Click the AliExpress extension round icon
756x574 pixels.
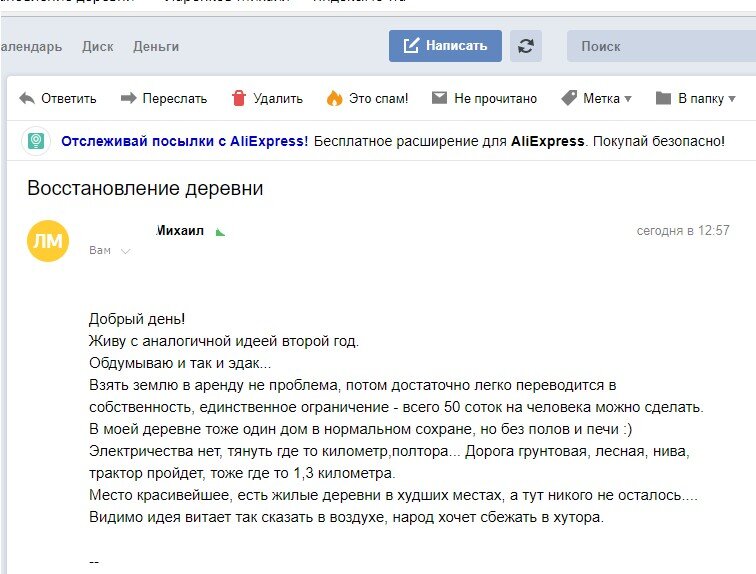[36, 141]
